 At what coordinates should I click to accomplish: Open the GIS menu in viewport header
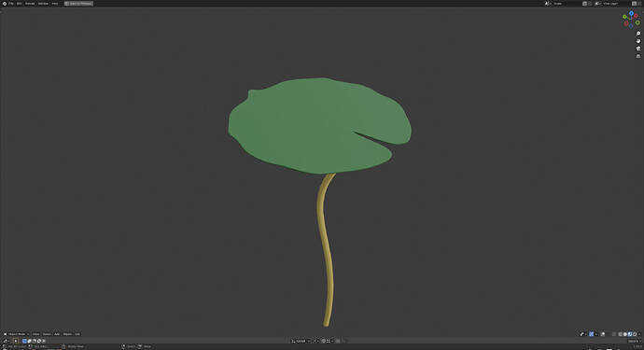(77, 334)
